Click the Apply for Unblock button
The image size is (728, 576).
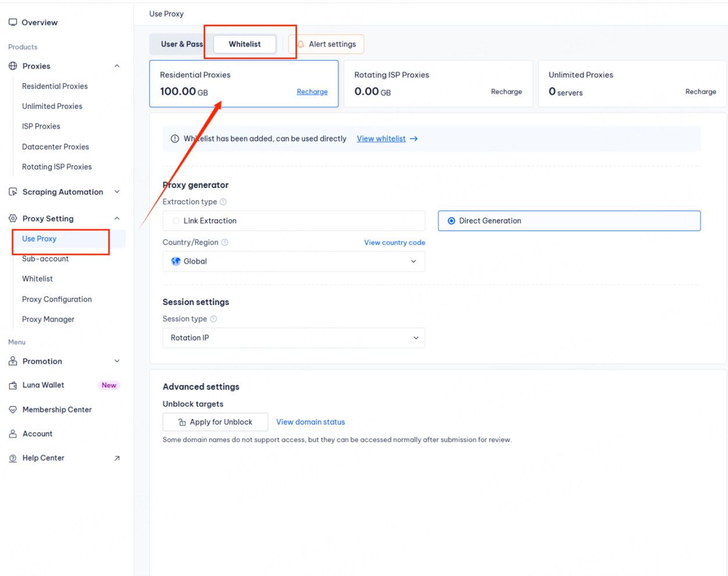tap(215, 422)
